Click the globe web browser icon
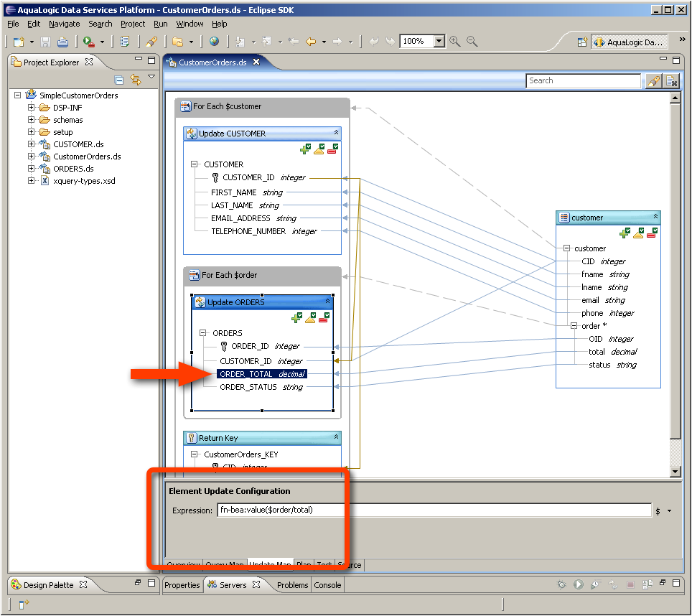The height and width of the screenshot is (616, 692). (x=214, y=42)
